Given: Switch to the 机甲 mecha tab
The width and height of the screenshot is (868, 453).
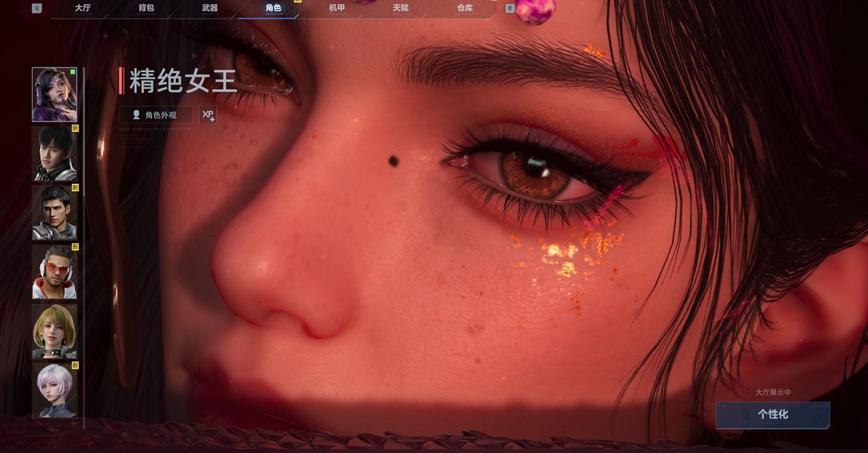Looking at the screenshot, I should point(337,8).
